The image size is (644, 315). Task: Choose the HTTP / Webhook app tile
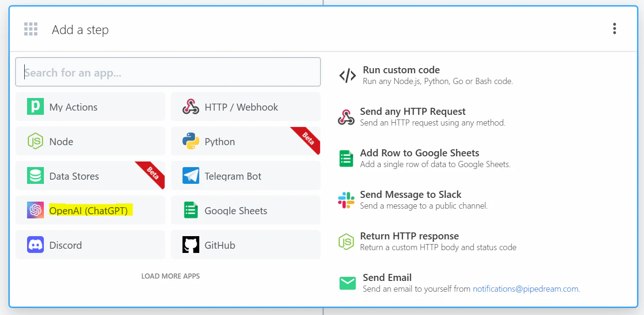tap(245, 107)
